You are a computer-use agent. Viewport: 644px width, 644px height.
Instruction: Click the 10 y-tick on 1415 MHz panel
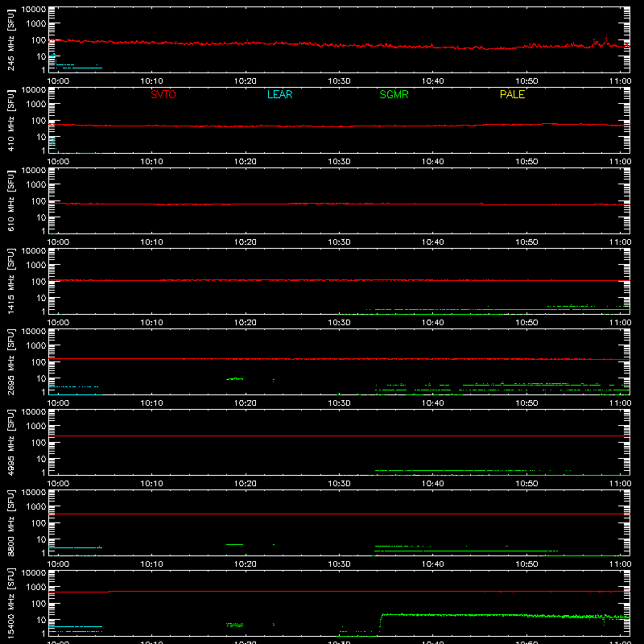coord(41,298)
